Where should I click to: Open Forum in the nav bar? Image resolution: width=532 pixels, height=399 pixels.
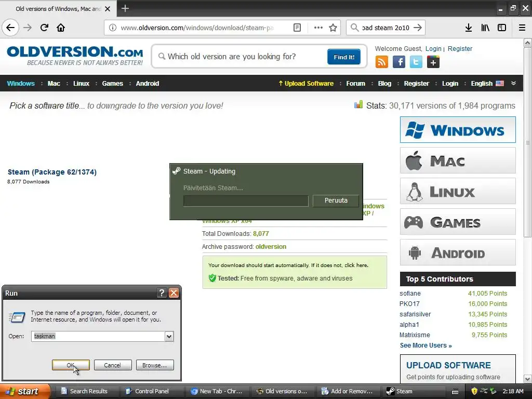355,84
